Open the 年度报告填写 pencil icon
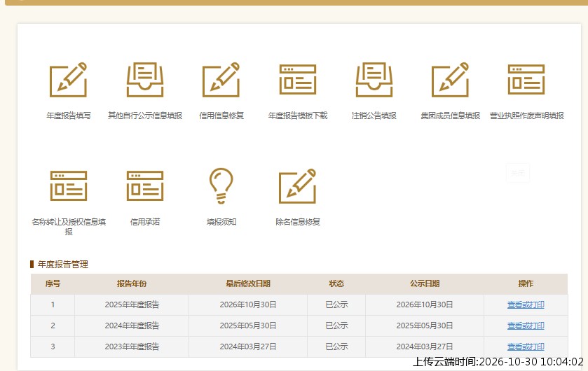588x371 pixels. [68, 79]
